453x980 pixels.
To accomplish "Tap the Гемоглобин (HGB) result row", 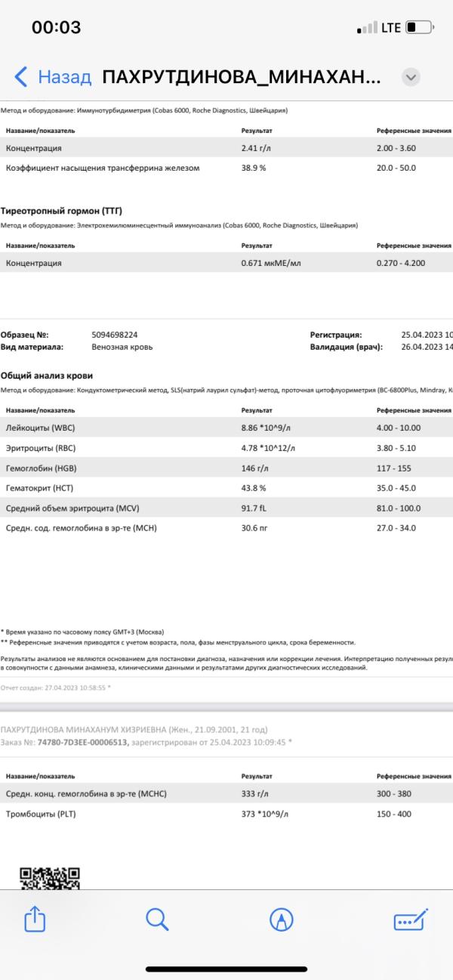I will pos(226,468).
